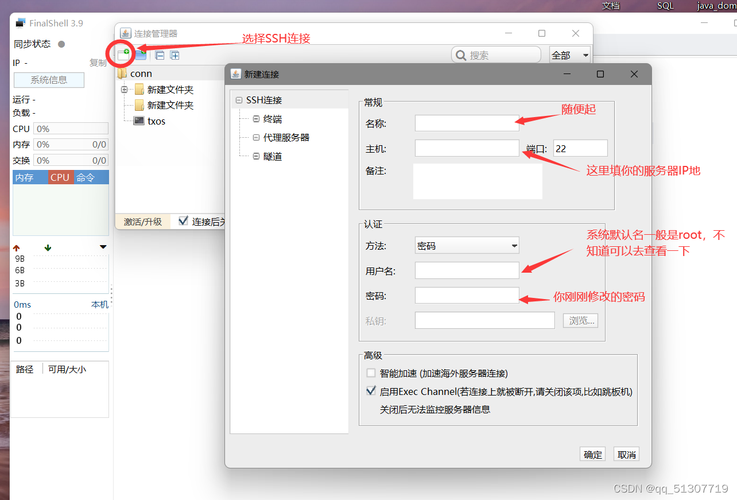Image resolution: width=737 pixels, height=500 pixels.
Task: Toggle the 终端 node expander
Action: 256,119
